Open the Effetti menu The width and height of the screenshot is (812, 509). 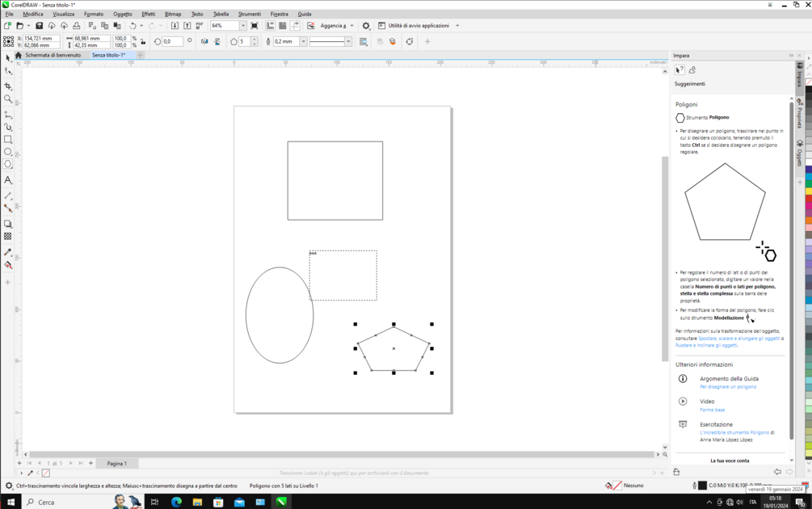coord(149,14)
